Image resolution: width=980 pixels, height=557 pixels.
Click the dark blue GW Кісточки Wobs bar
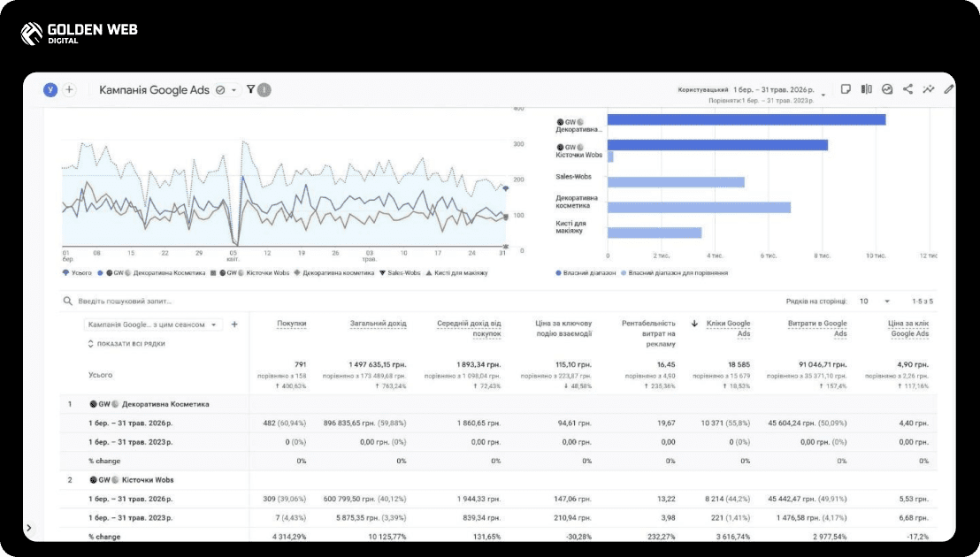pyautogui.click(x=717, y=145)
